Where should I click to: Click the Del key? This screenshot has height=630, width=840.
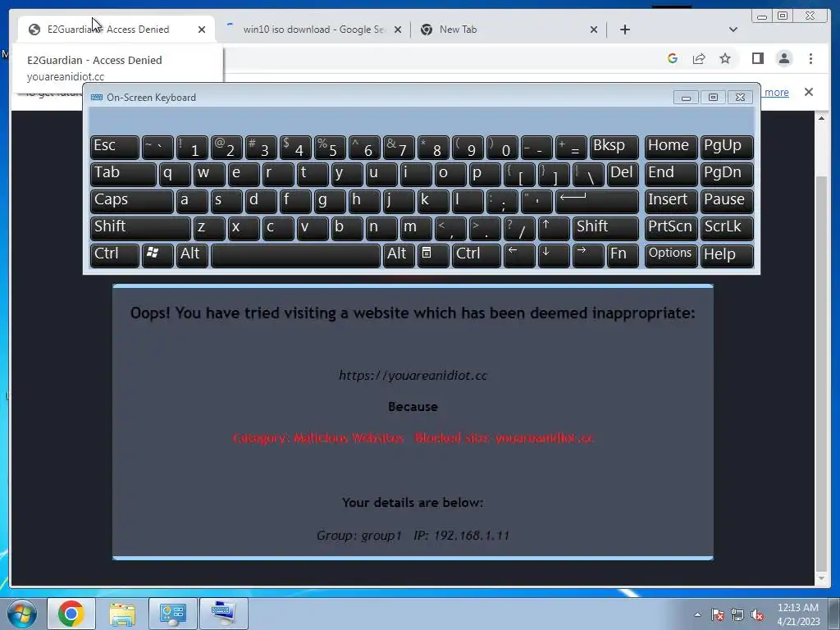623,174
